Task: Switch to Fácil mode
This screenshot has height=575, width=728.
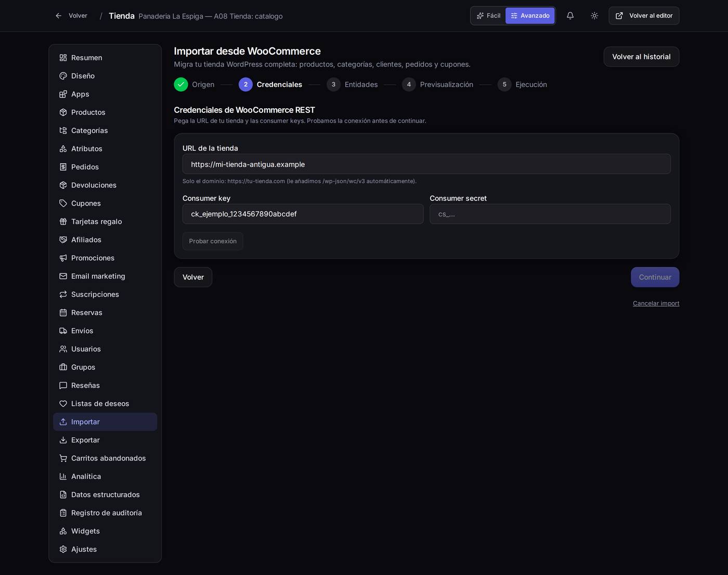Action: point(488,16)
